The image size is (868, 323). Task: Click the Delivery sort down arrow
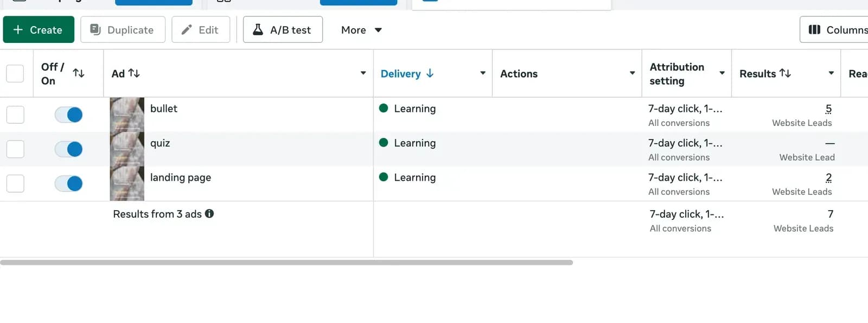(430, 73)
